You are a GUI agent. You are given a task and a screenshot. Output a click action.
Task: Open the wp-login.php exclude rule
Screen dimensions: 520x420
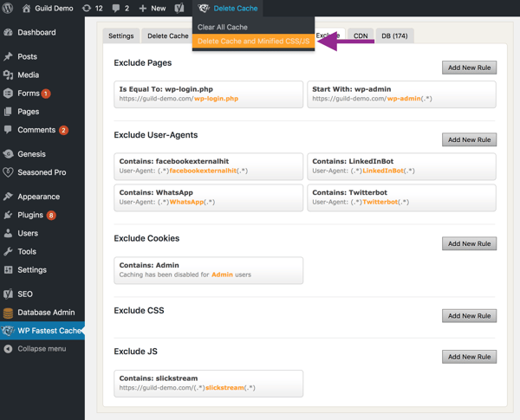[209, 94]
